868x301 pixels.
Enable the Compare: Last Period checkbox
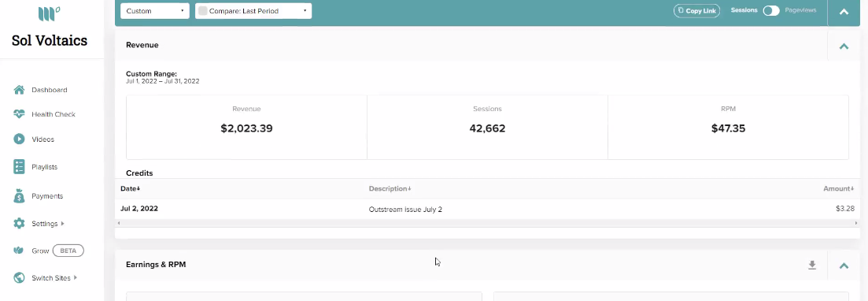(202, 10)
